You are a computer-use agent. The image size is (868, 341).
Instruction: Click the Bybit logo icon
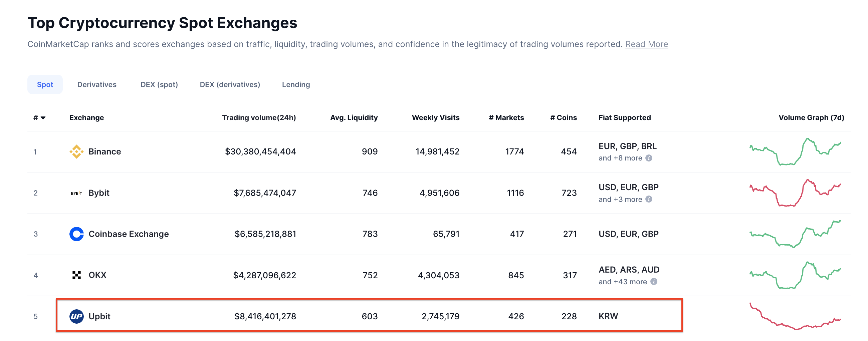(x=76, y=193)
